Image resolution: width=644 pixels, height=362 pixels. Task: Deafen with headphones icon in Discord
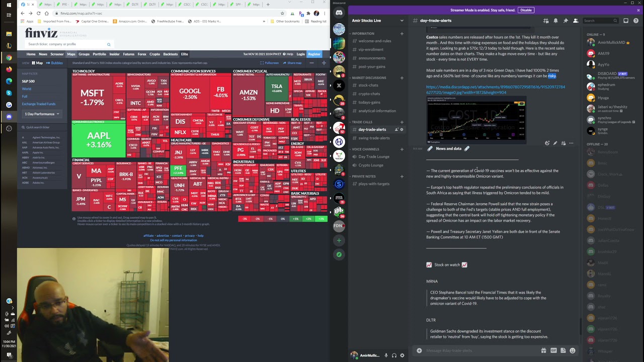click(x=394, y=355)
